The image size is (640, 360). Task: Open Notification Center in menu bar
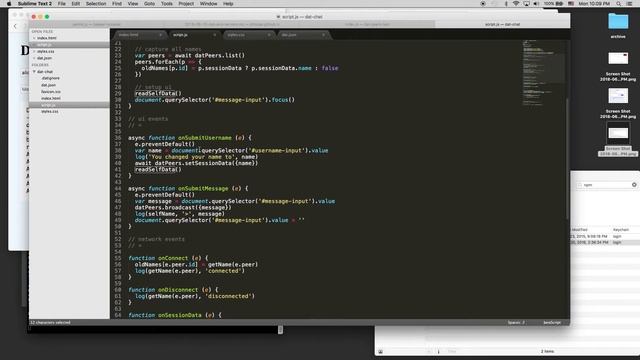pos(630,4)
